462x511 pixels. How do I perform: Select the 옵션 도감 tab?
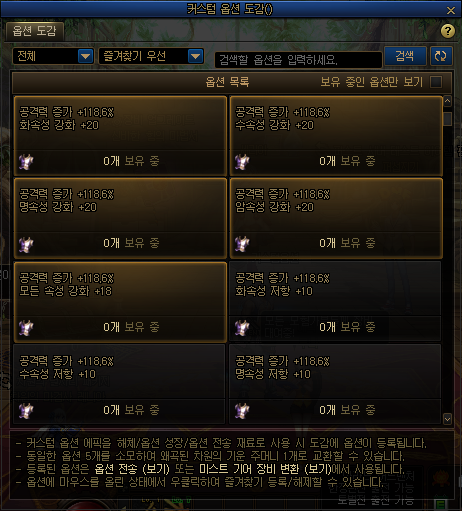click(x=35, y=31)
